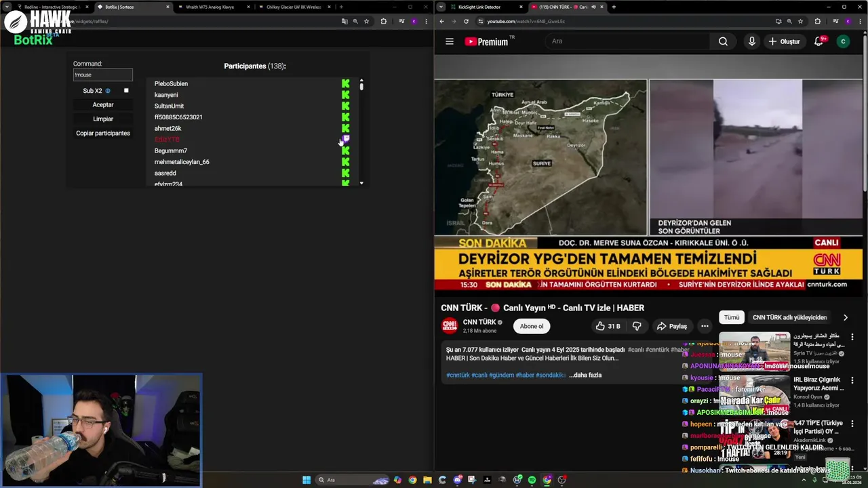Go back in YouTube browser window
868x488 pixels.
pos(441,21)
